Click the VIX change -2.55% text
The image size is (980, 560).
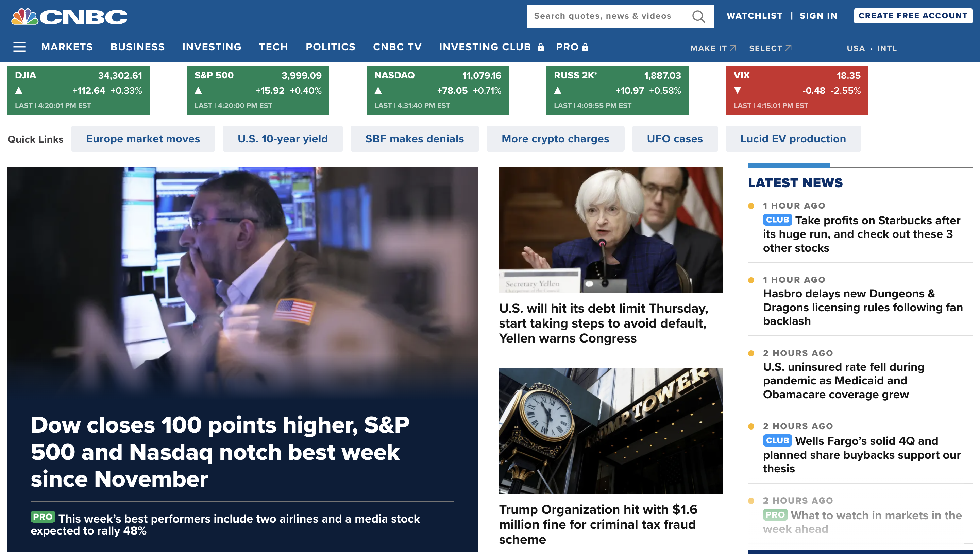pos(845,91)
